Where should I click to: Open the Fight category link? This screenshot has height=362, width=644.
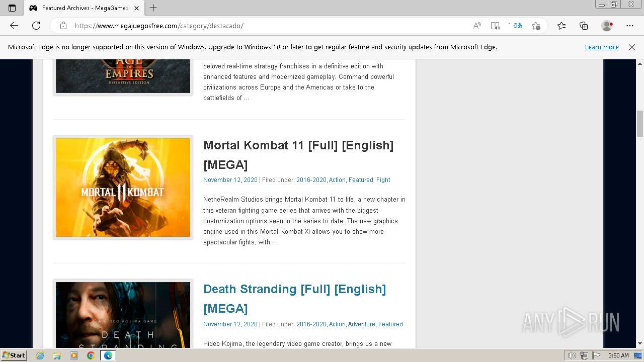point(383,180)
